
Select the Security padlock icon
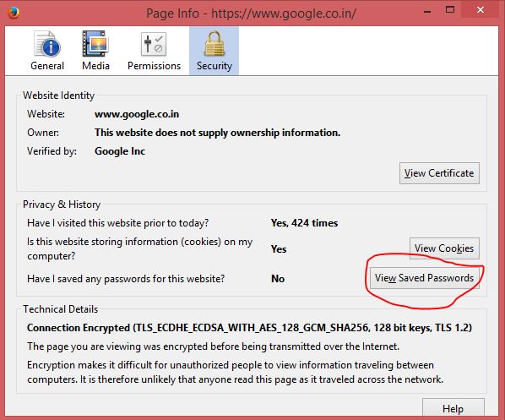click(x=214, y=43)
